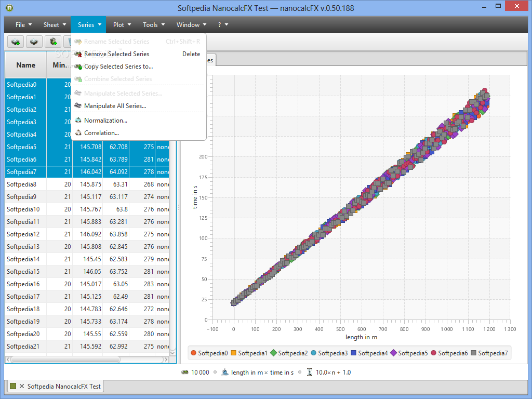Image resolution: width=532 pixels, height=399 pixels.
Task: Select the Softpedia9 row
Action: point(87,197)
